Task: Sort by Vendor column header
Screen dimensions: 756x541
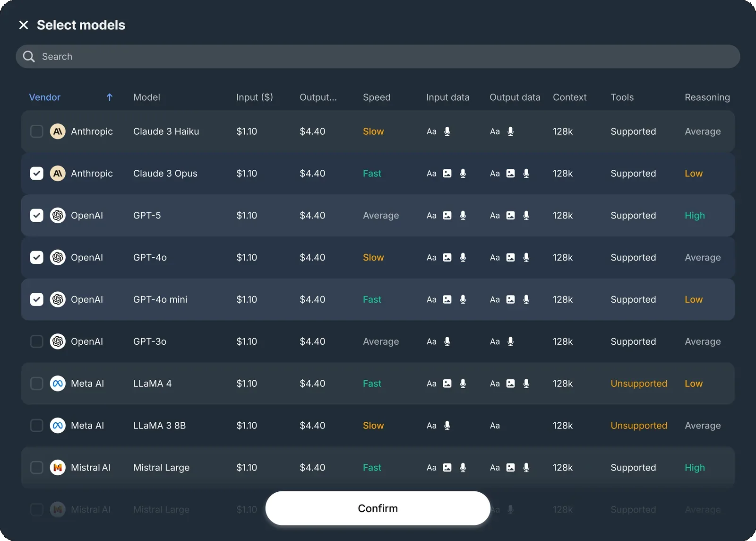Action: 45,97
